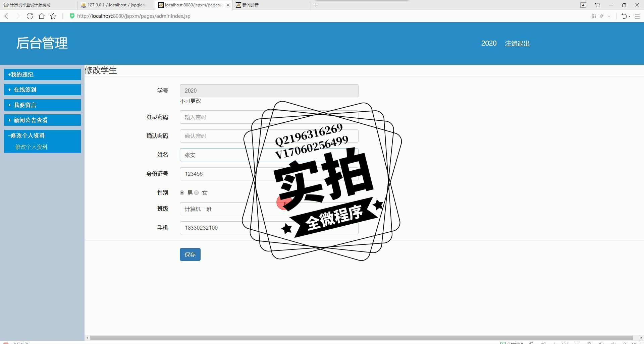The image size is (644, 344).
Task: Open the browser home page icon
Action: 42,16
